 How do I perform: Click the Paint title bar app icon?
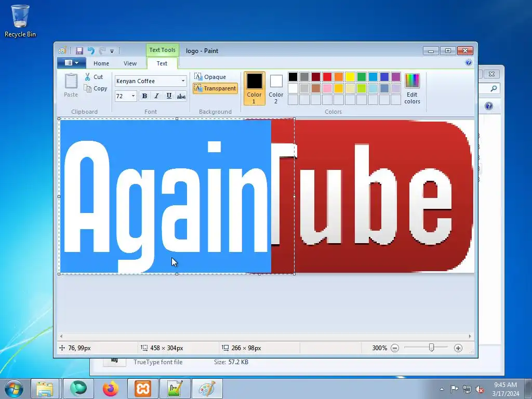click(x=62, y=51)
